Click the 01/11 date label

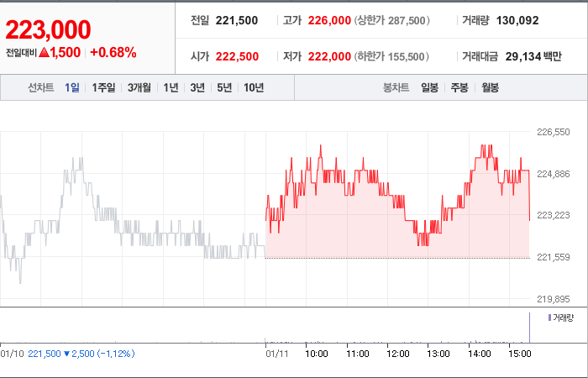pyautogui.click(x=276, y=354)
